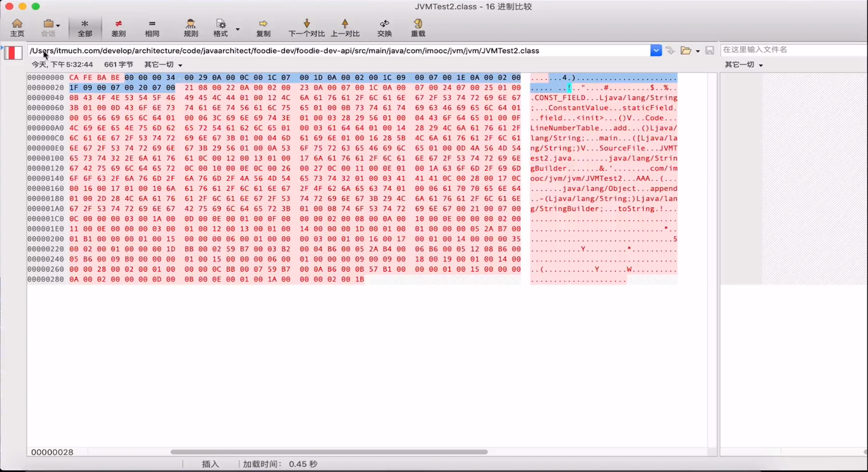Expand the left file path history dropdown
868x472 pixels.
click(x=656, y=51)
